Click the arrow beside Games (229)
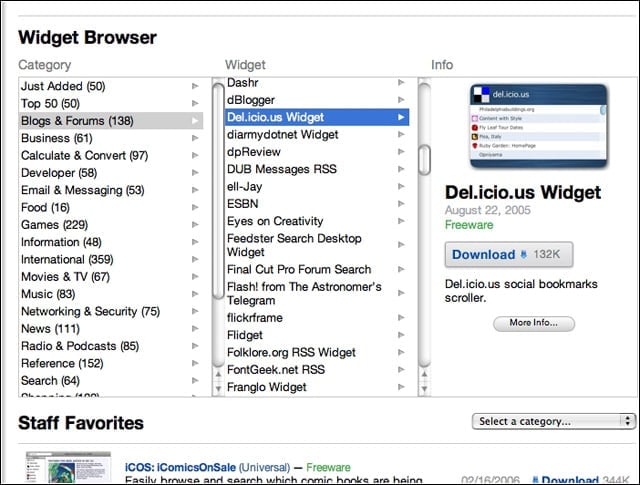640x485 pixels. (195, 225)
